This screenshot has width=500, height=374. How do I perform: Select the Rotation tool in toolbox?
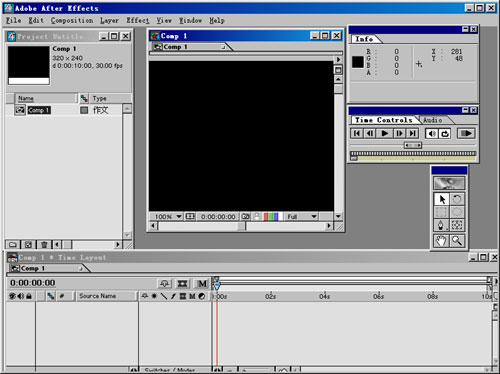[457, 199]
